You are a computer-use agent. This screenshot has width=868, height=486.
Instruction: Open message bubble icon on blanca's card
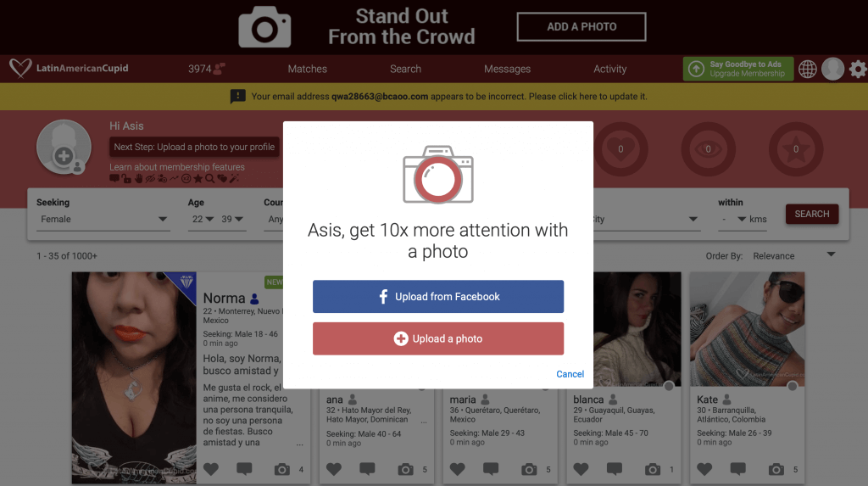(x=615, y=469)
